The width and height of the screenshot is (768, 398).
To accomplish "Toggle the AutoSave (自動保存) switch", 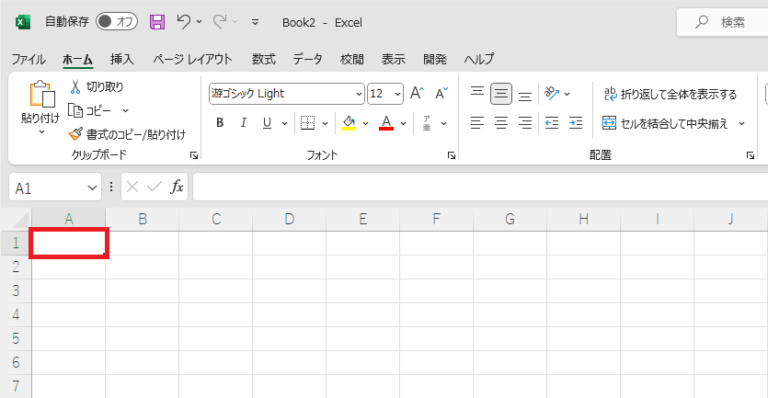I will [x=117, y=22].
